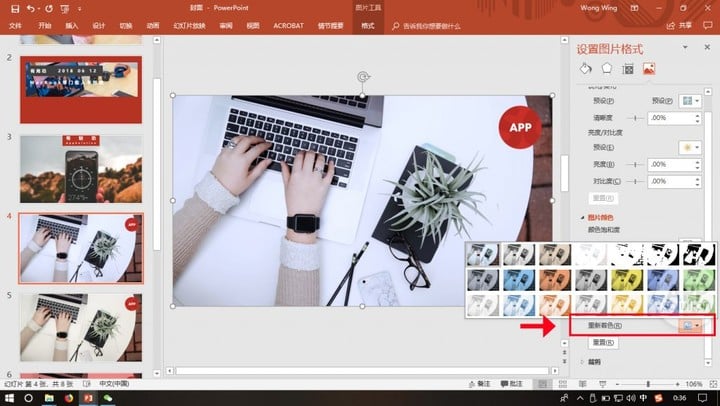Open the 重新着色 (Recolor) dropdown button
720x406 pixels.
[x=690, y=326]
